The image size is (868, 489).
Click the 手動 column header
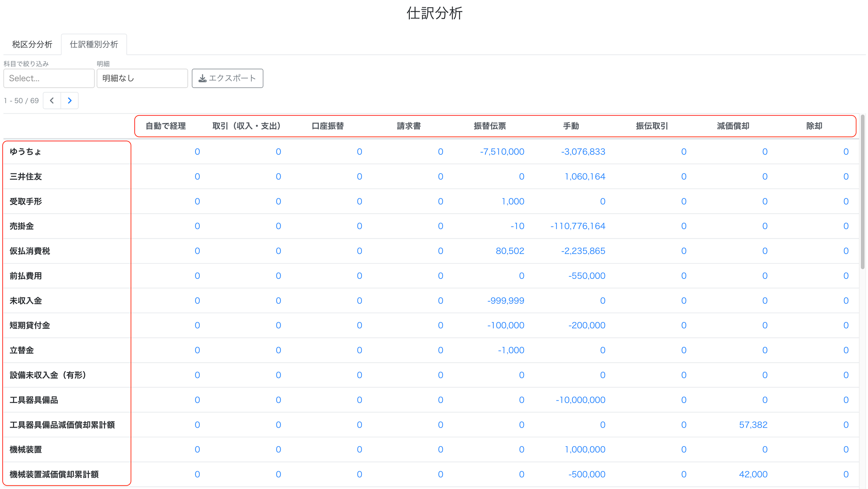coord(571,126)
